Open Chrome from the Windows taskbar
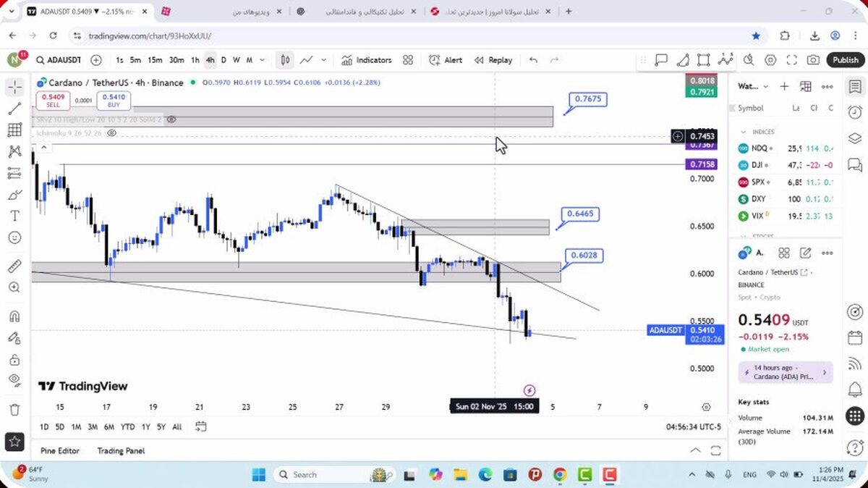 tap(559, 475)
